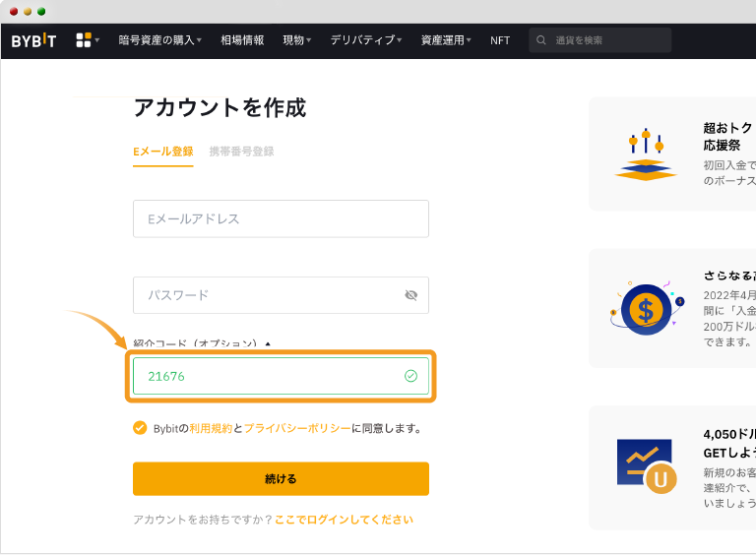Screen dimensions: 756x555
Task: Uncheck the terms agreement checkbox
Action: tap(140, 428)
